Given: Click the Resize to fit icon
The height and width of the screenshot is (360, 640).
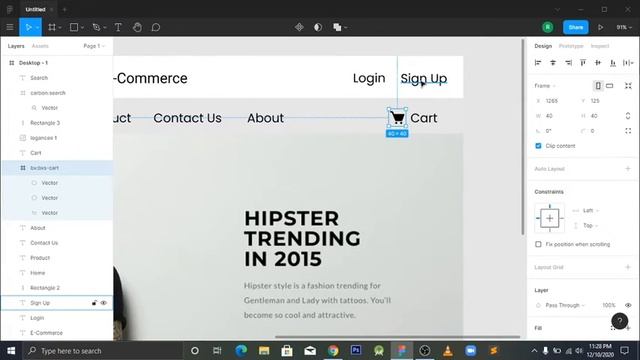Looking at the screenshot, I should pos(628,86).
